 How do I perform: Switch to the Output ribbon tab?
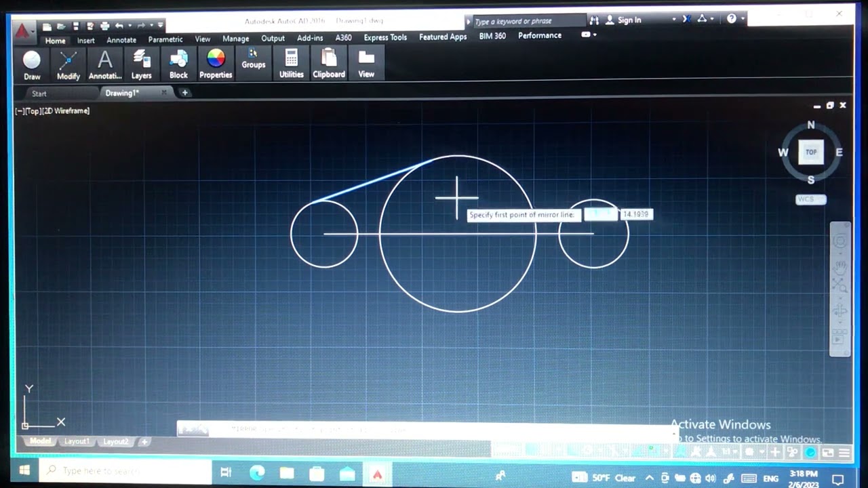coord(273,38)
